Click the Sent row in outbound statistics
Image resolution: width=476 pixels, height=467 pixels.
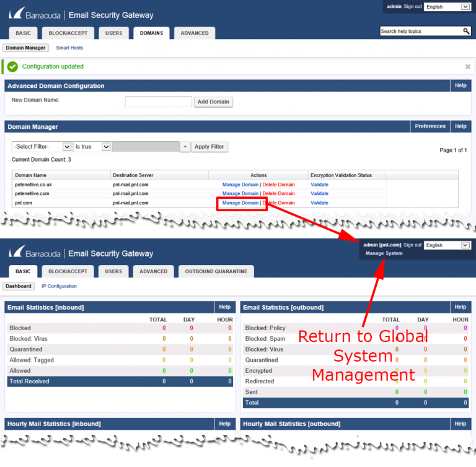coord(356,392)
